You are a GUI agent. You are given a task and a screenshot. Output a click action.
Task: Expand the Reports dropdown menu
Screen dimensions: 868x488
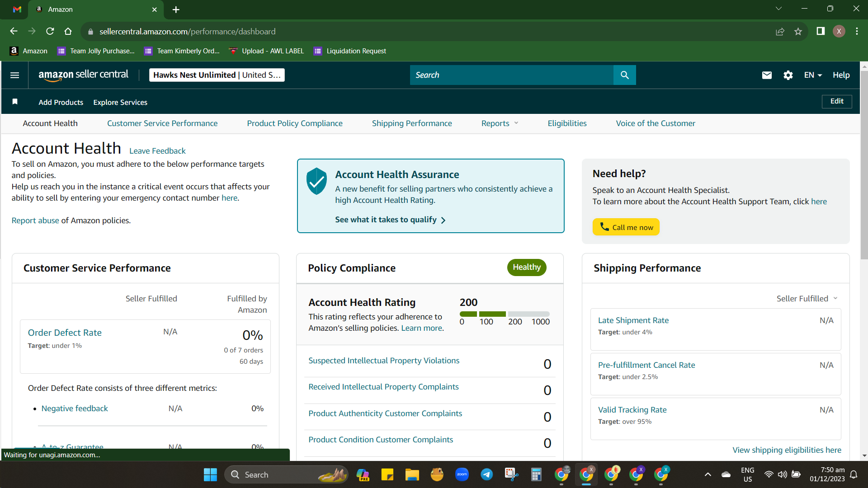[500, 123]
